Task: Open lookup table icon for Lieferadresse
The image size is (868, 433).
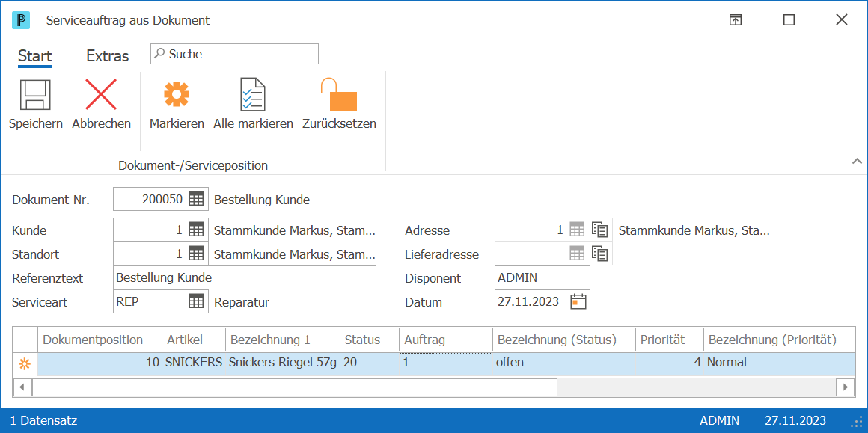Action: tap(578, 254)
